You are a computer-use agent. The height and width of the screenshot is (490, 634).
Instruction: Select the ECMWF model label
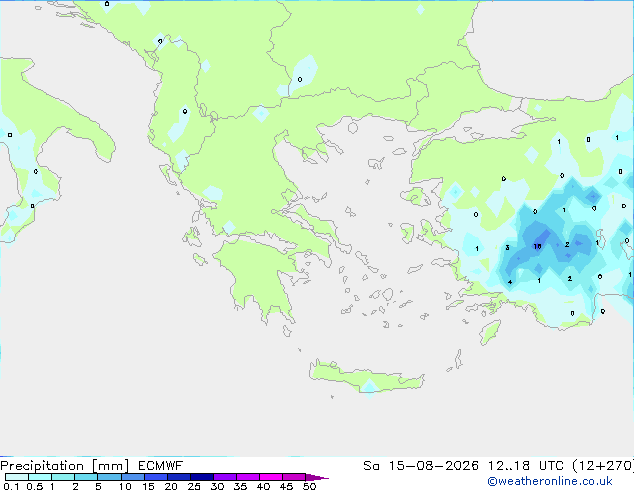[x=161, y=466]
